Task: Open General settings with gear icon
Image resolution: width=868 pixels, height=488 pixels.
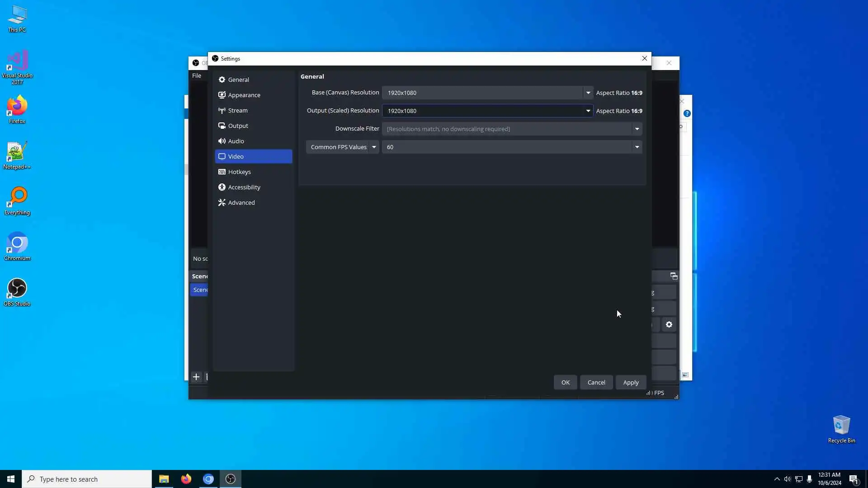Action: point(238,80)
